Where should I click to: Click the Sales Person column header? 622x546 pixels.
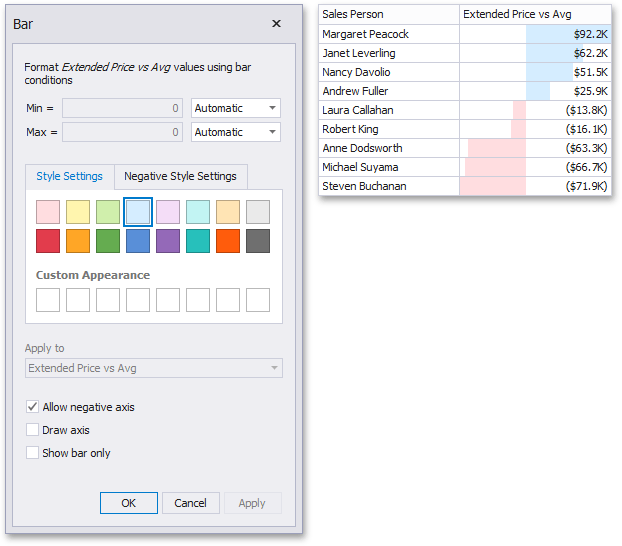point(389,15)
